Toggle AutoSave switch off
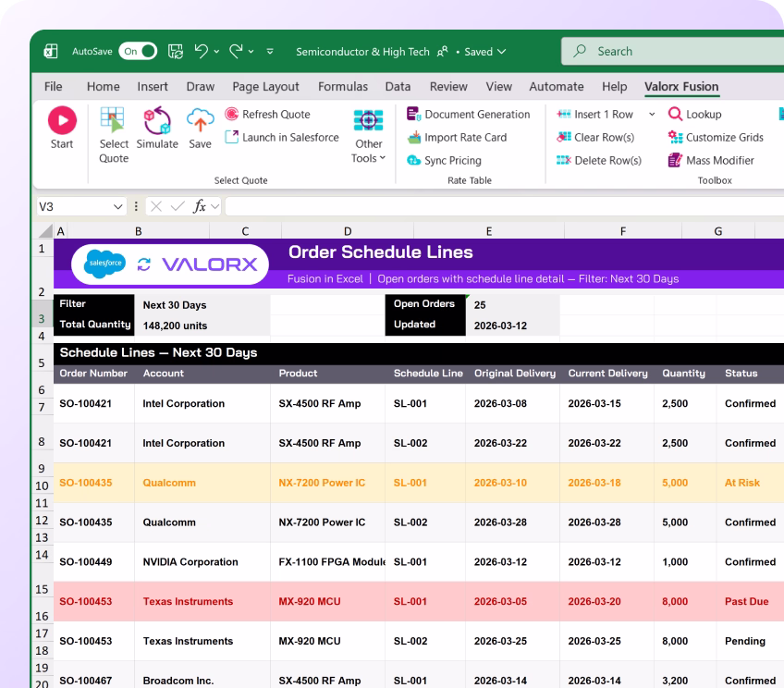The width and height of the screenshot is (784, 688). click(138, 51)
